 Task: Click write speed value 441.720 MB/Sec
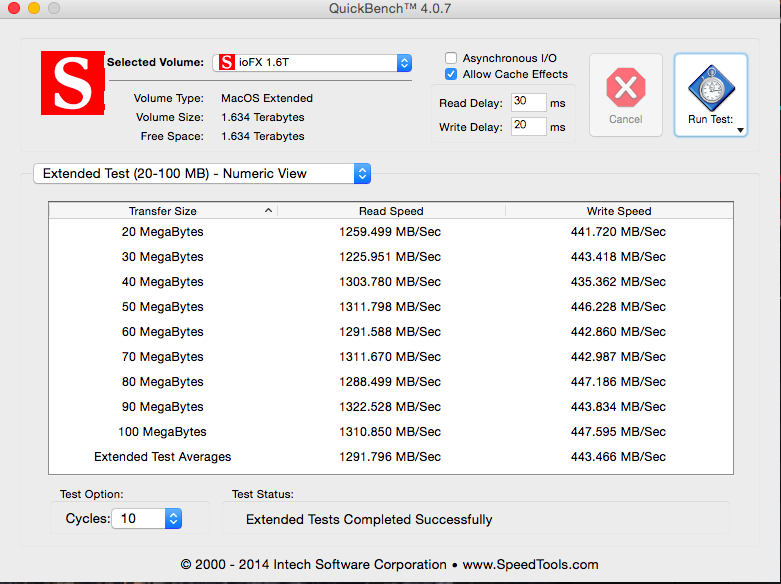click(618, 232)
